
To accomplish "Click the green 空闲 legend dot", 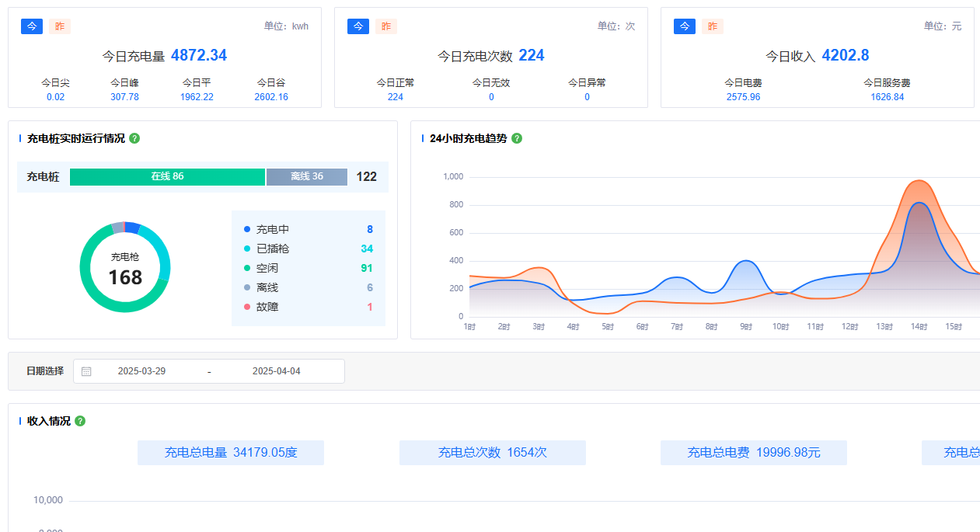I will [x=246, y=268].
